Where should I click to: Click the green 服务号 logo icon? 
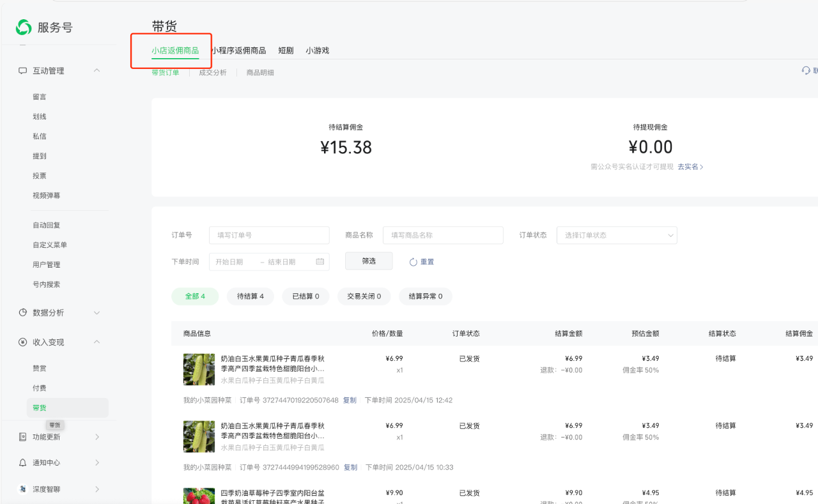[24, 27]
